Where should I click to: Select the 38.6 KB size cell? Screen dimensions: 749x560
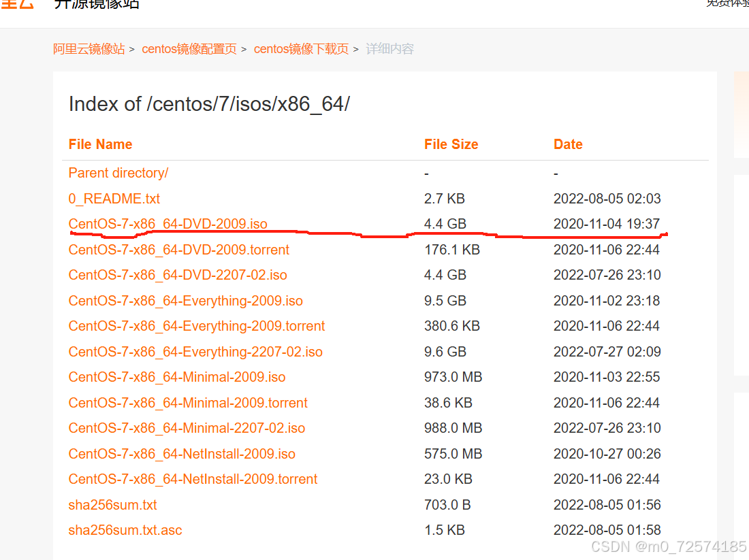(448, 403)
